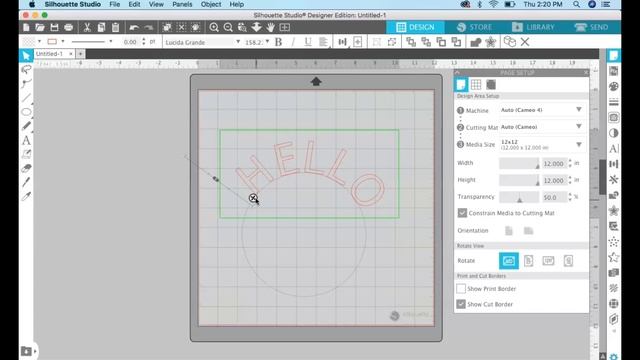Open the Grid Settings tab in Page Setup

click(x=476, y=84)
